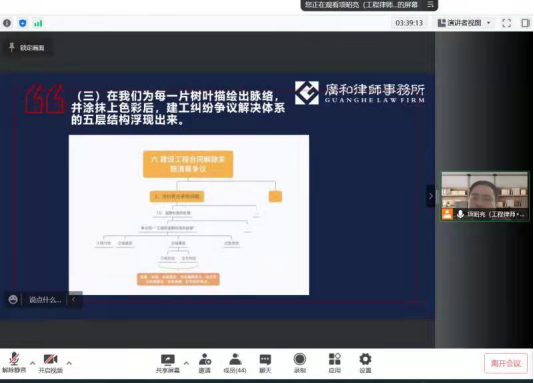Toggle the side panel icon at top right
534x383 pixels.
pyautogui.click(x=525, y=23)
